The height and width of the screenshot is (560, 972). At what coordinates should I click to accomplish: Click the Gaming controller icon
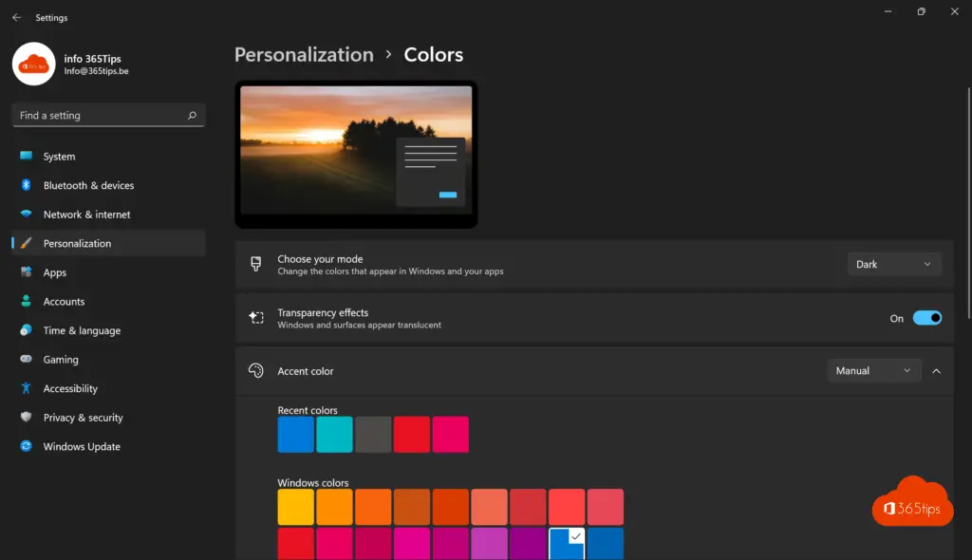coord(26,359)
